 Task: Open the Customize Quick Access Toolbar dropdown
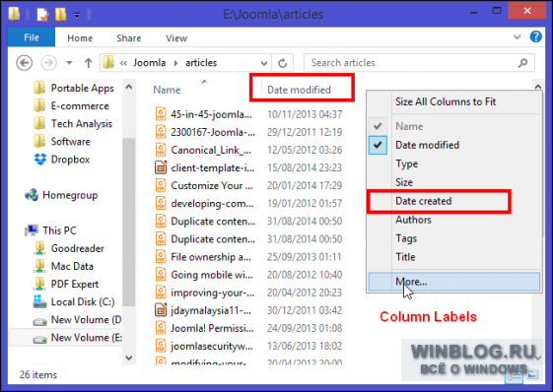click(77, 15)
